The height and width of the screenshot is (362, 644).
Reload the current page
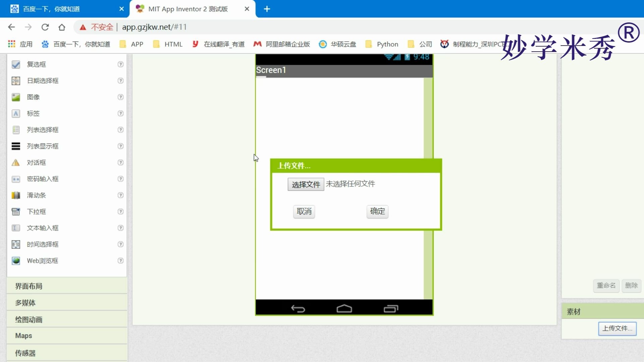tap(45, 27)
